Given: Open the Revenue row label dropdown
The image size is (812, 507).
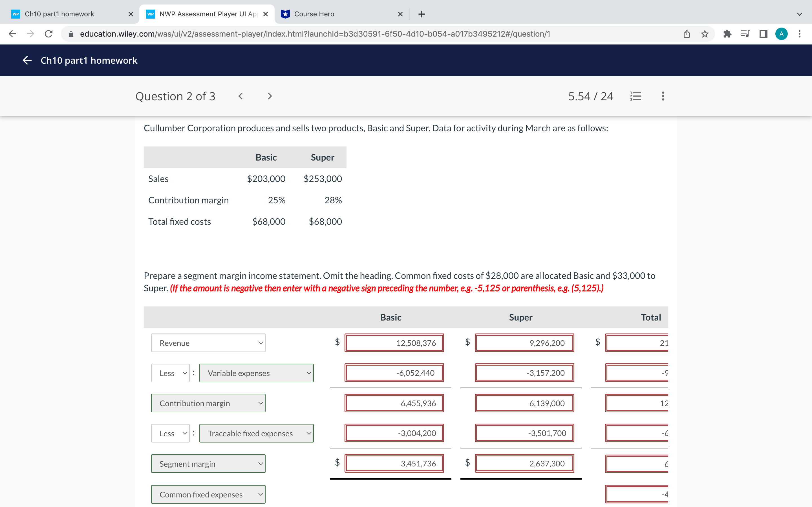Looking at the screenshot, I should coord(208,343).
